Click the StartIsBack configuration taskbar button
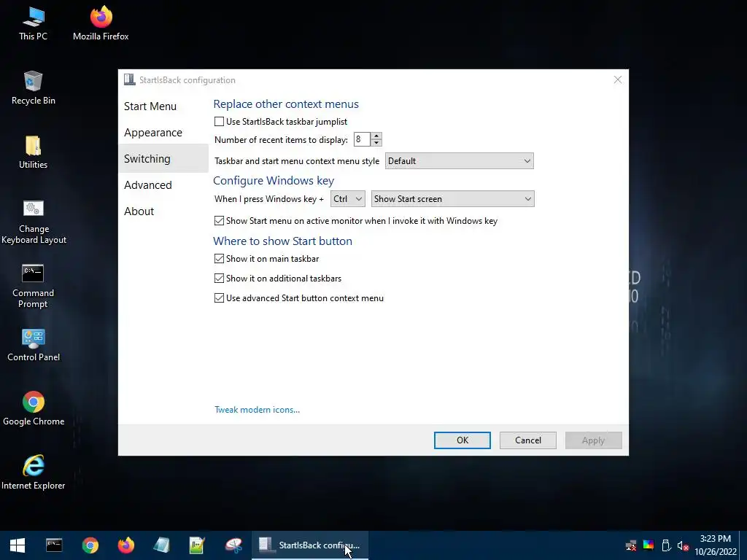Image resolution: width=747 pixels, height=560 pixels. (x=310, y=545)
